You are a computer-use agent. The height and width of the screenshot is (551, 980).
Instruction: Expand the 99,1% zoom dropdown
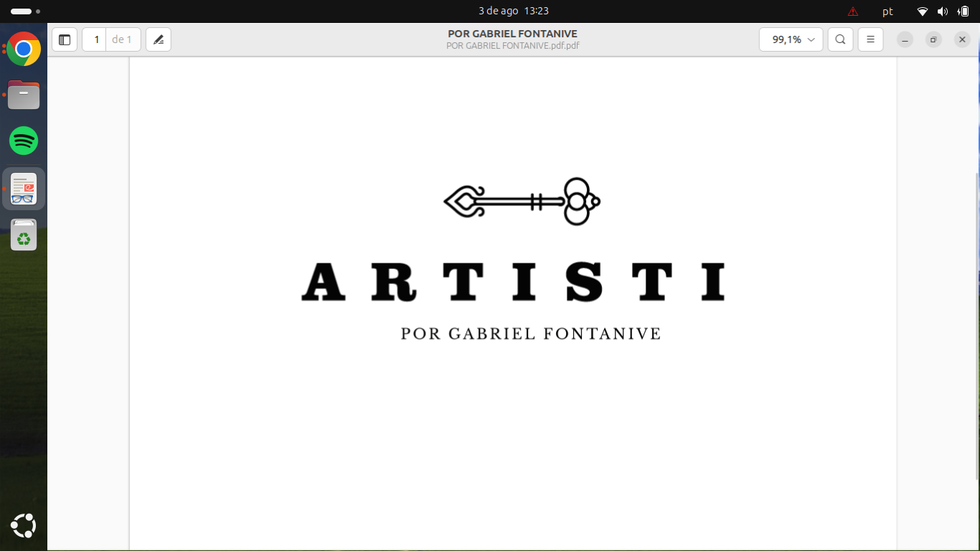(791, 39)
